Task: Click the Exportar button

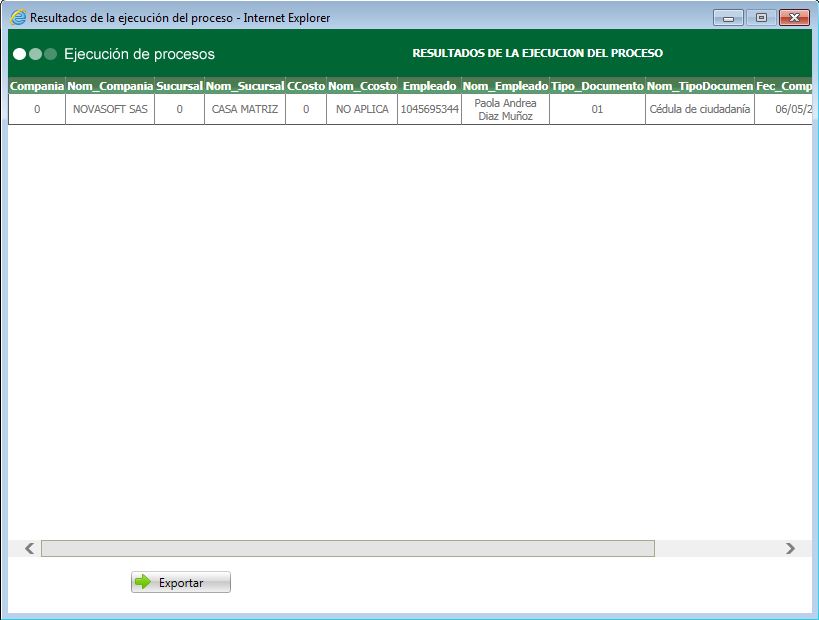Action: [180, 581]
